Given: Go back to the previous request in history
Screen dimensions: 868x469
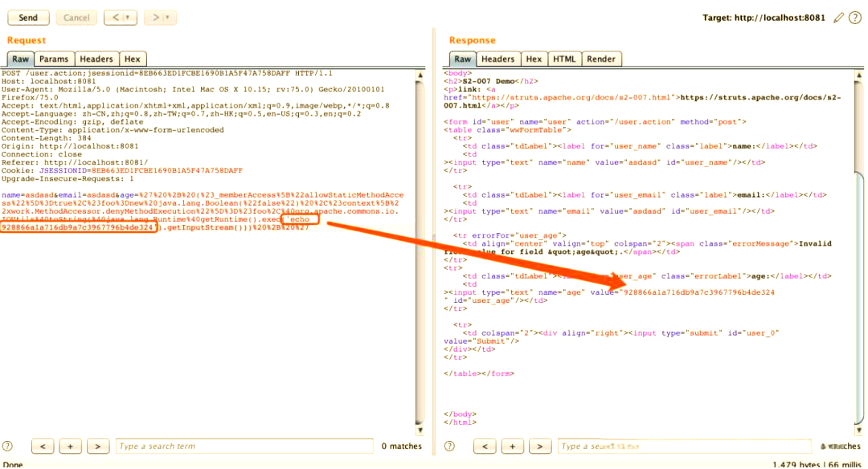Looking at the screenshot, I should (x=115, y=18).
